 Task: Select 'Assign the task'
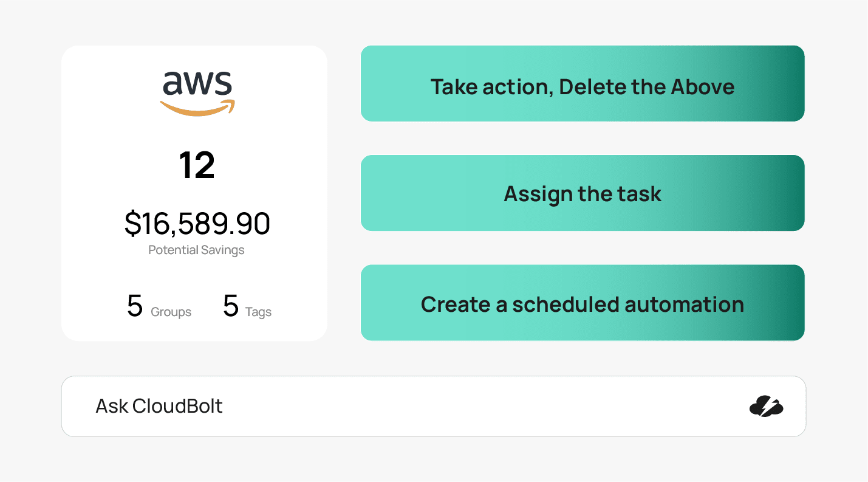coord(582,193)
